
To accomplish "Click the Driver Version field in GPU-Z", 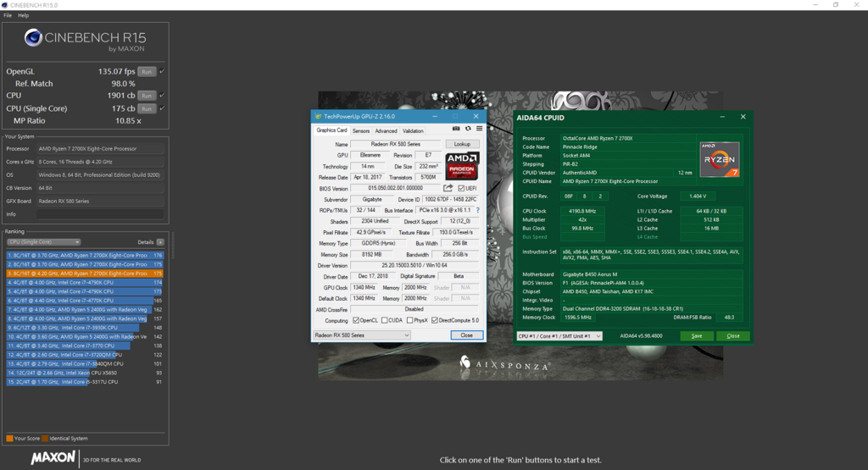I will [x=415, y=265].
